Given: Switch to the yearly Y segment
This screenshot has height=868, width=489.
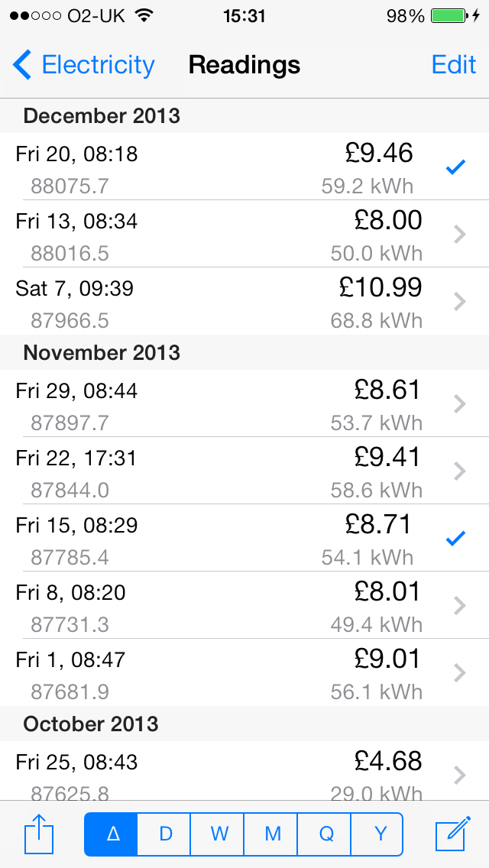Looking at the screenshot, I should click(x=379, y=834).
